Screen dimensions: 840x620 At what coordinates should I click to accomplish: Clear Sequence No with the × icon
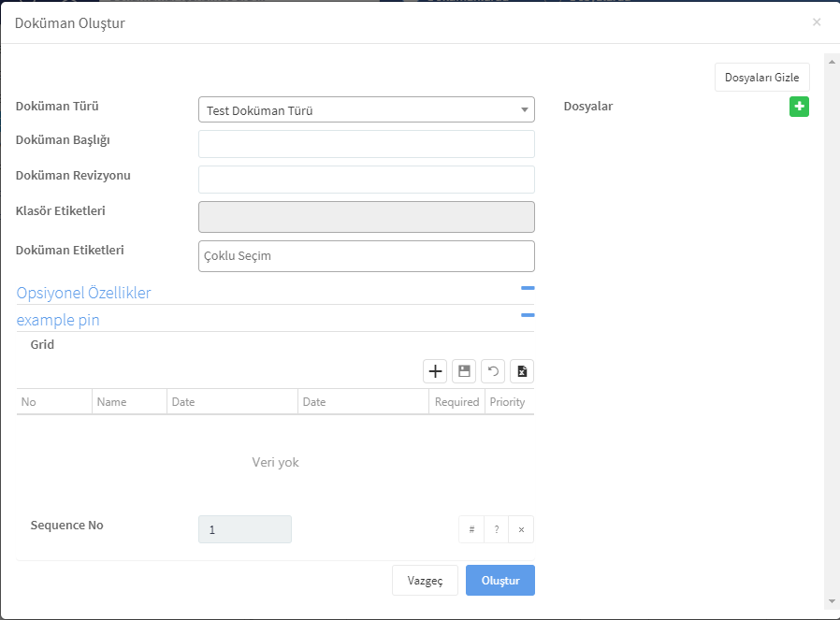521,529
